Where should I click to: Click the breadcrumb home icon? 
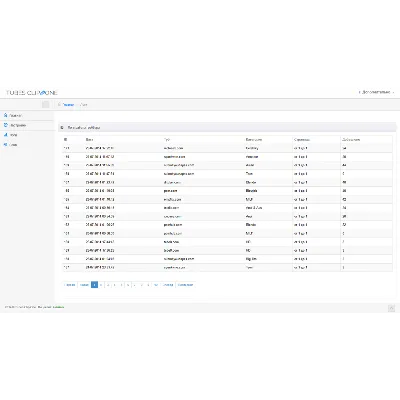(x=60, y=105)
